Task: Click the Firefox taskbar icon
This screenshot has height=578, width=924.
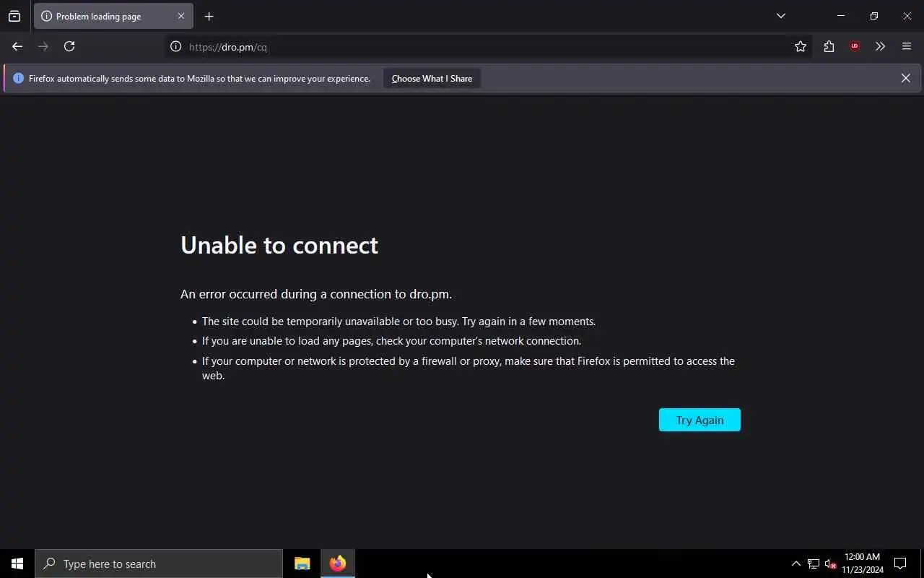Action: point(337,564)
